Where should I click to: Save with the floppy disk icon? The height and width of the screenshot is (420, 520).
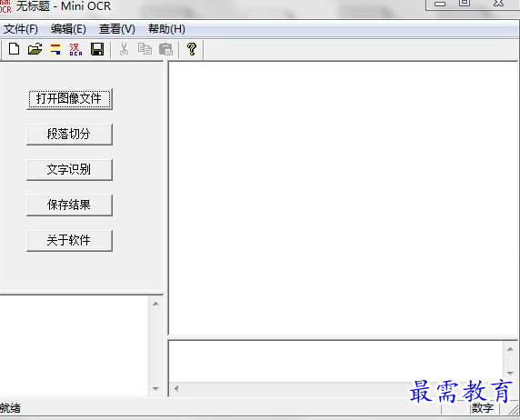click(97, 49)
